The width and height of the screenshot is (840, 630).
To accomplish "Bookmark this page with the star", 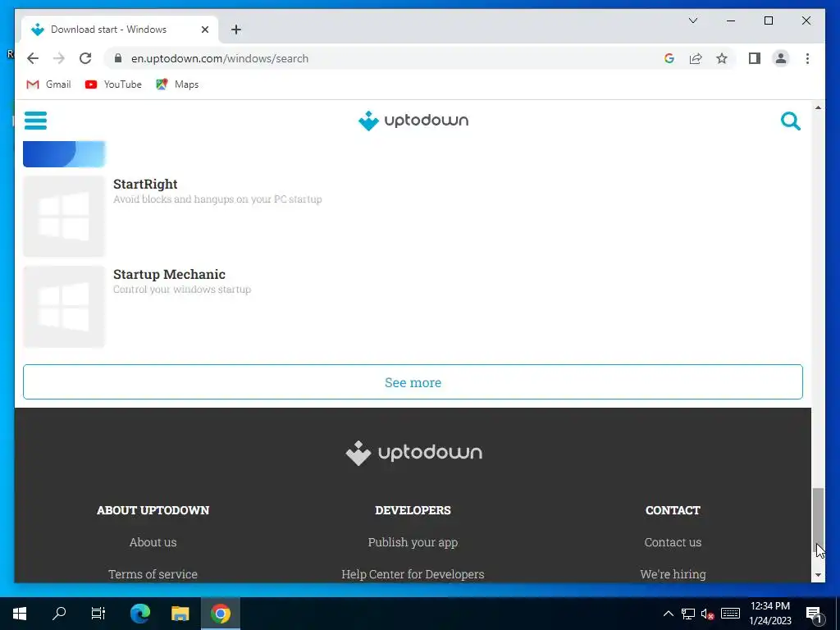I will point(722,58).
